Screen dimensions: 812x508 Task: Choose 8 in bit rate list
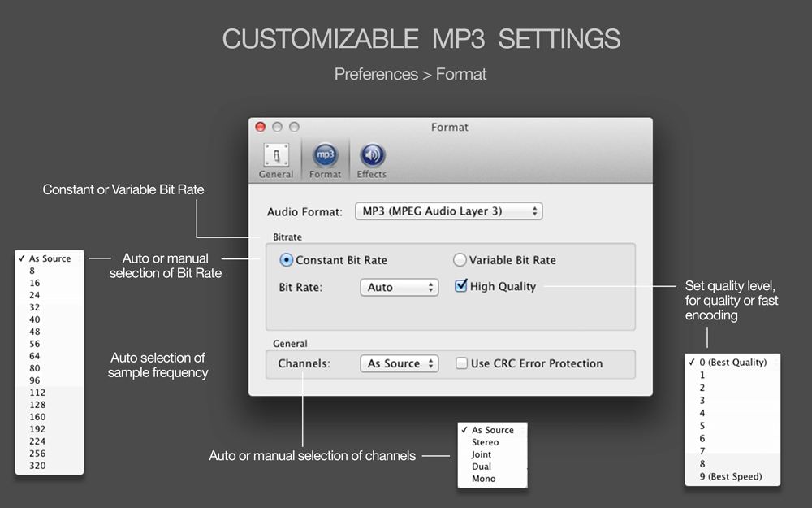pos(50,271)
